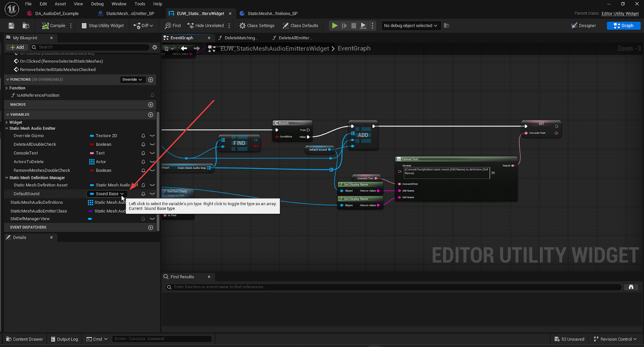The width and height of the screenshot is (644, 347).
Task: Open the play options three-dot menu
Action: point(372,25)
